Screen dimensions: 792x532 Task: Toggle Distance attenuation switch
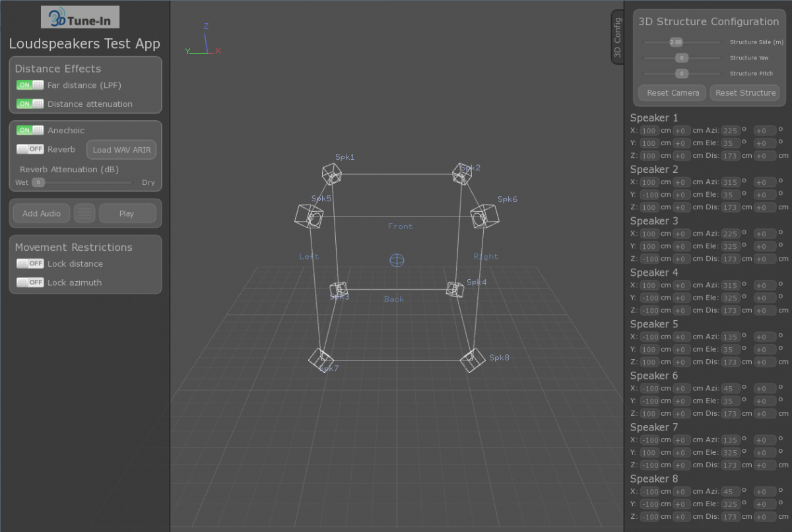[30, 104]
